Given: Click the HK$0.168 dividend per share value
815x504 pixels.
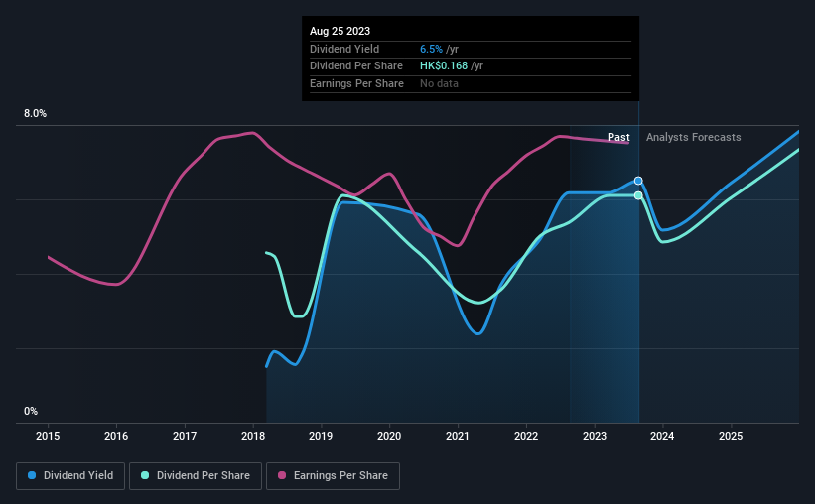Looking at the screenshot, I should pyautogui.click(x=444, y=66).
